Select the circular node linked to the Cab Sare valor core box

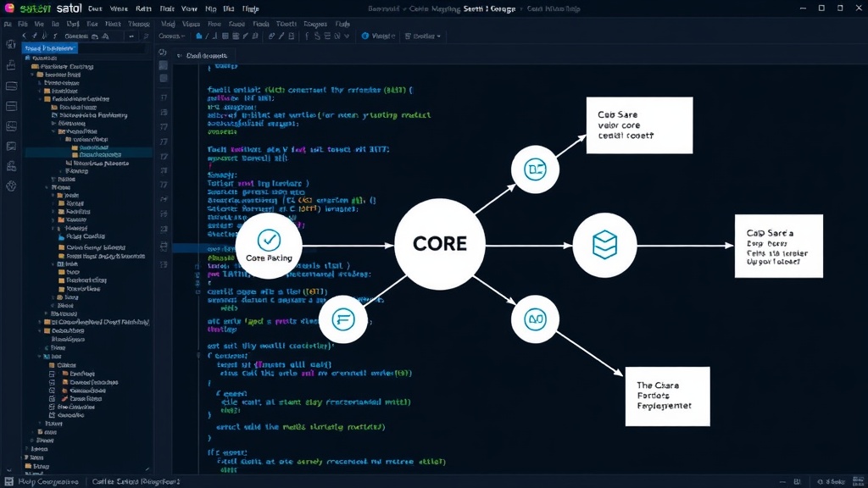point(535,169)
